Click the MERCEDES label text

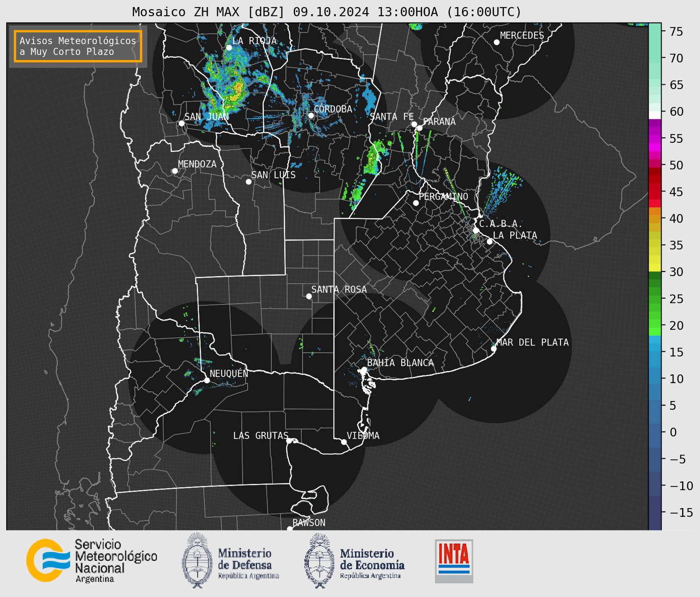tap(522, 36)
